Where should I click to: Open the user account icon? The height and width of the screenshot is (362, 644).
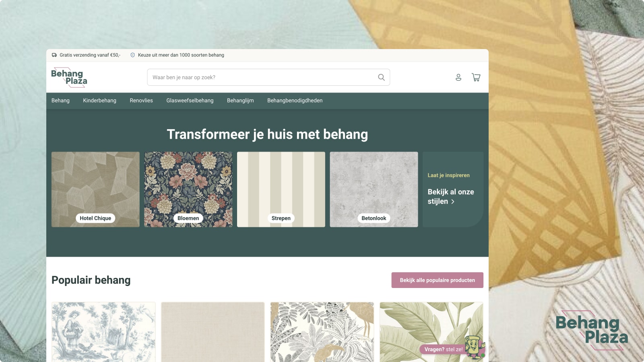tap(458, 77)
